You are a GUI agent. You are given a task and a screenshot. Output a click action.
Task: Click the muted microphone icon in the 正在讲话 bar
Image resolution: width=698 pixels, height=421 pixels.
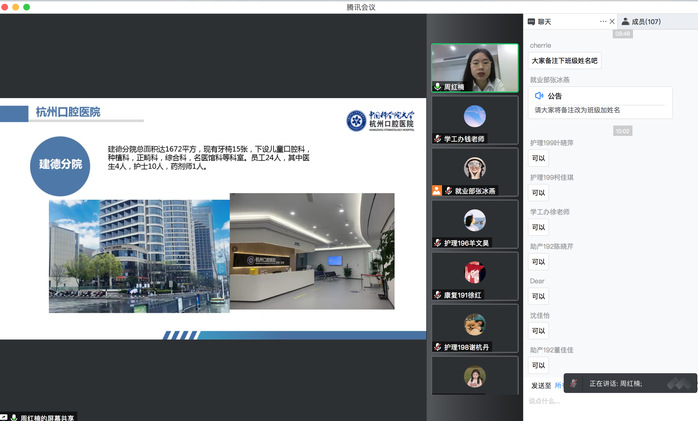574,383
